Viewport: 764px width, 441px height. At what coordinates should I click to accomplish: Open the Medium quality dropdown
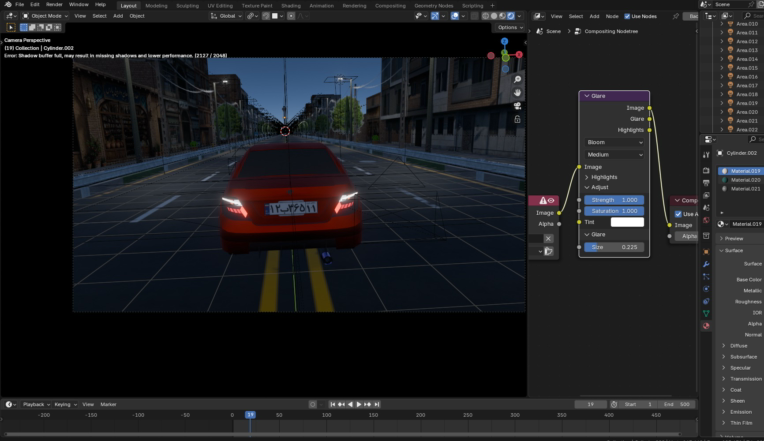tap(614, 154)
